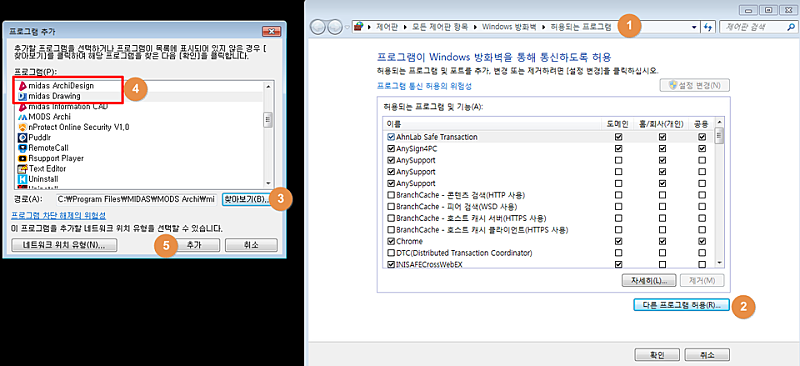Screen dimensions: 800x366
Task: Choose the MODS Archi program icon
Action: coord(22,117)
